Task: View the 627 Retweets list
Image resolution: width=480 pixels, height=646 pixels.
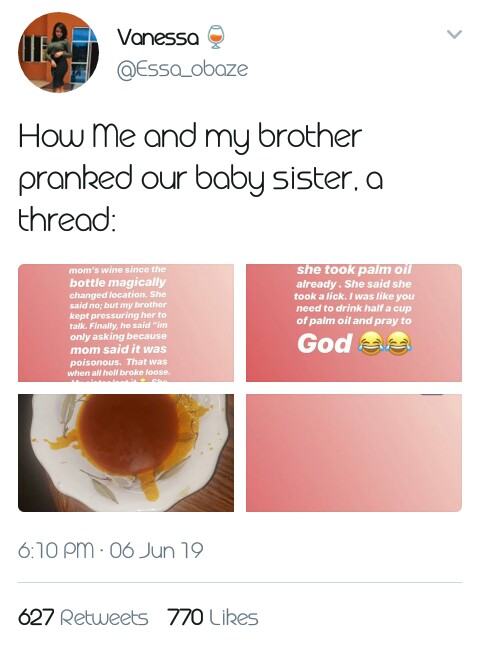Action: coord(83,618)
